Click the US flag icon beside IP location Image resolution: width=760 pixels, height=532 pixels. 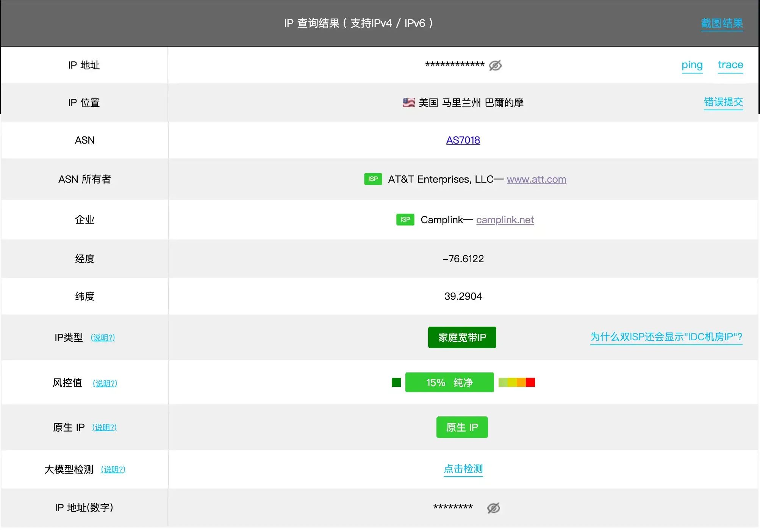click(x=408, y=102)
